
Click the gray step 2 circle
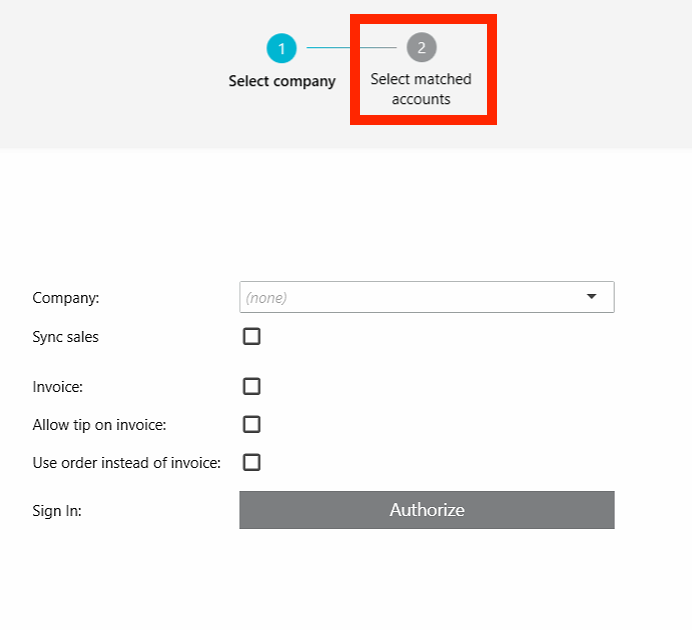coord(421,47)
